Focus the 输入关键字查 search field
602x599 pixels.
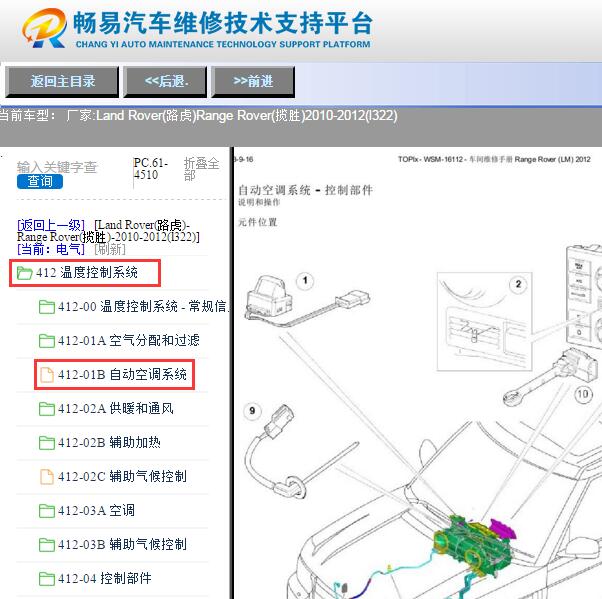click(x=57, y=167)
